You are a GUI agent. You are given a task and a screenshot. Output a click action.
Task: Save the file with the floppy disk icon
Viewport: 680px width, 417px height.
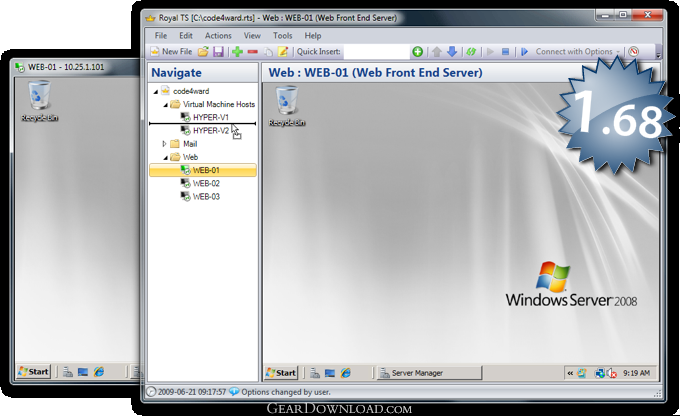(x=218, y=52)
